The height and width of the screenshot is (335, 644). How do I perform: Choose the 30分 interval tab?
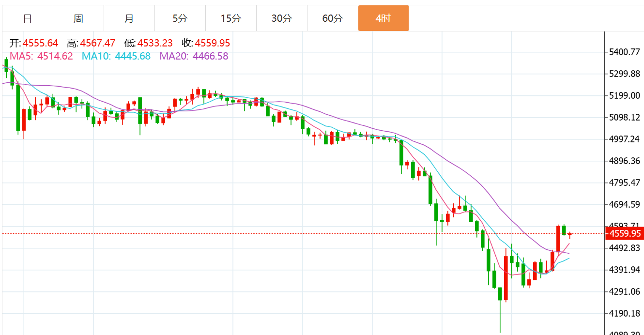(282, 18)
